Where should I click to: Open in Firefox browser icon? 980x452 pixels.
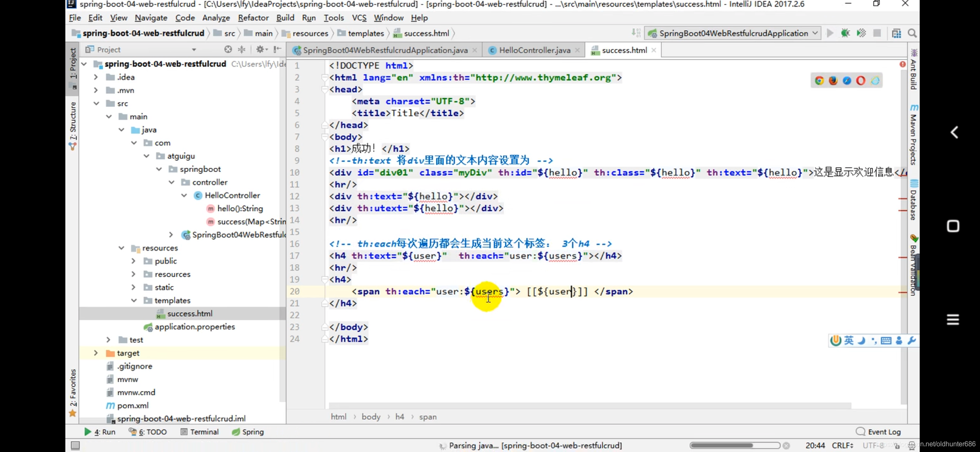tap(833, 81)
